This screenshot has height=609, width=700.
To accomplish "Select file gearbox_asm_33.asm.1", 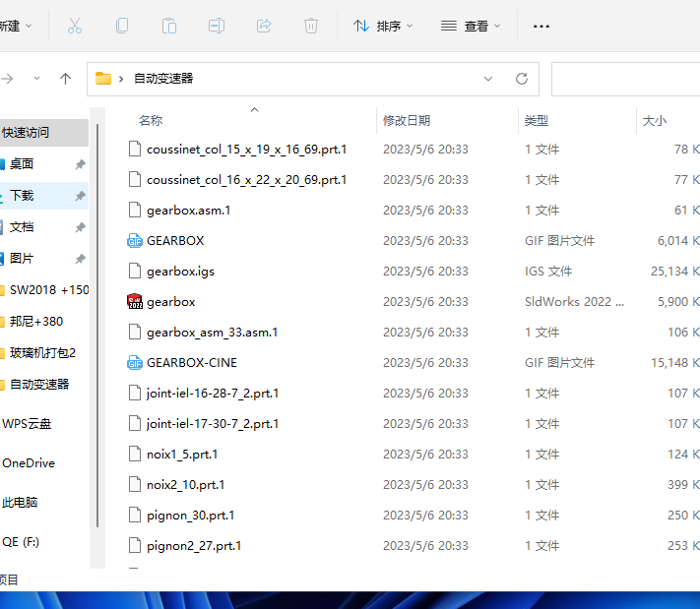I will coord(212,333).
